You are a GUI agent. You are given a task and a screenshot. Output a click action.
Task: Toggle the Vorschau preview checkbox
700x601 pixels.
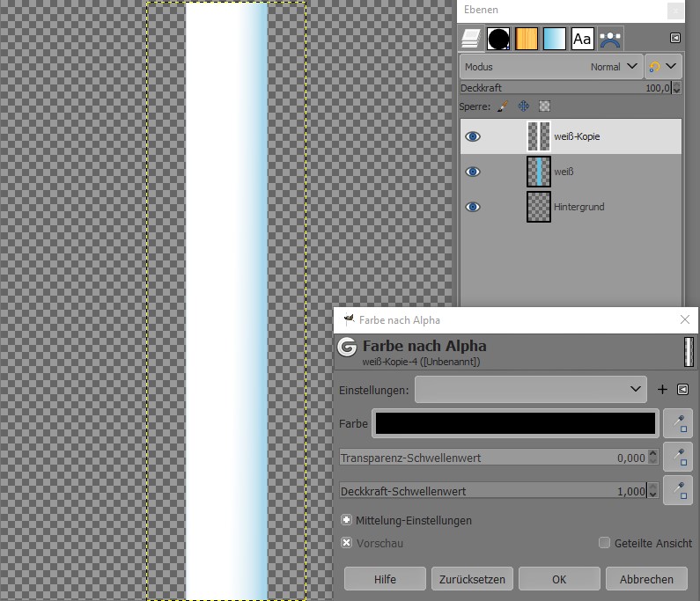point(346,543)
